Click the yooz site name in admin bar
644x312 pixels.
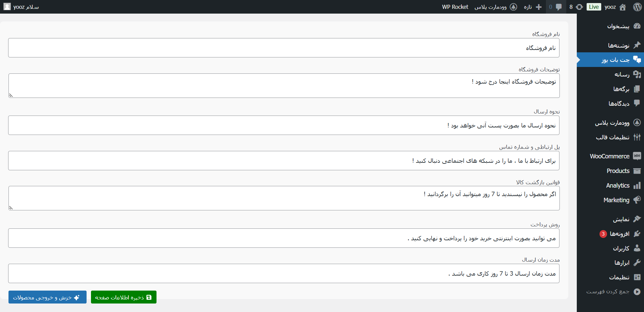click(610, 7)
